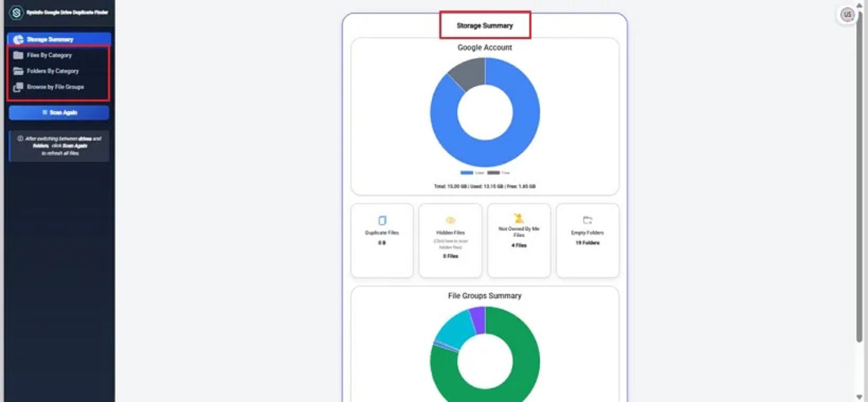The width and height of the screenshot is (868, 402).
Task: Click the Duplicate Files card icon
Action: coord(382,220)
